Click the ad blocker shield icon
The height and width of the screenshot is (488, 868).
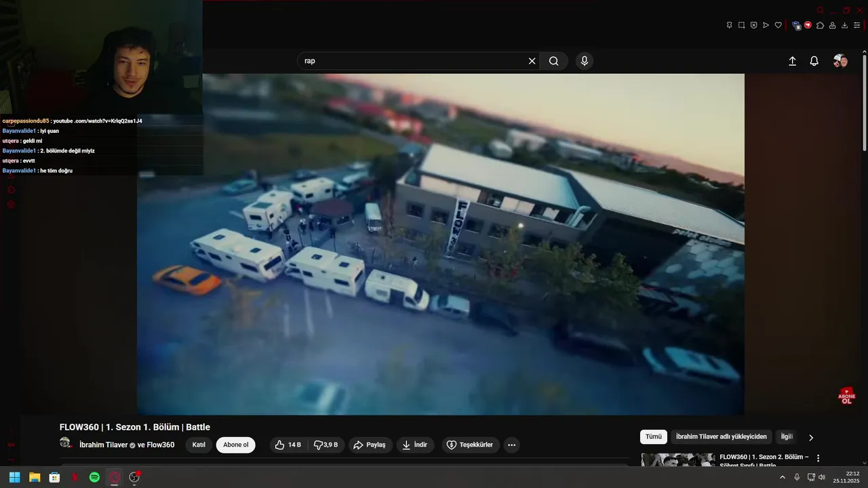click(753, 25)
